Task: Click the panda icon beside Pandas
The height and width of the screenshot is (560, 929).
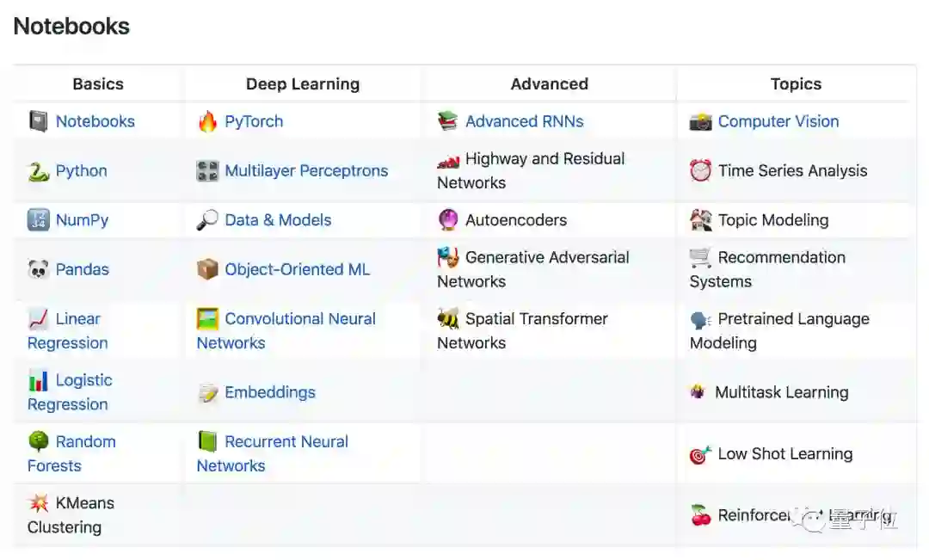Action: coord(38,270)
